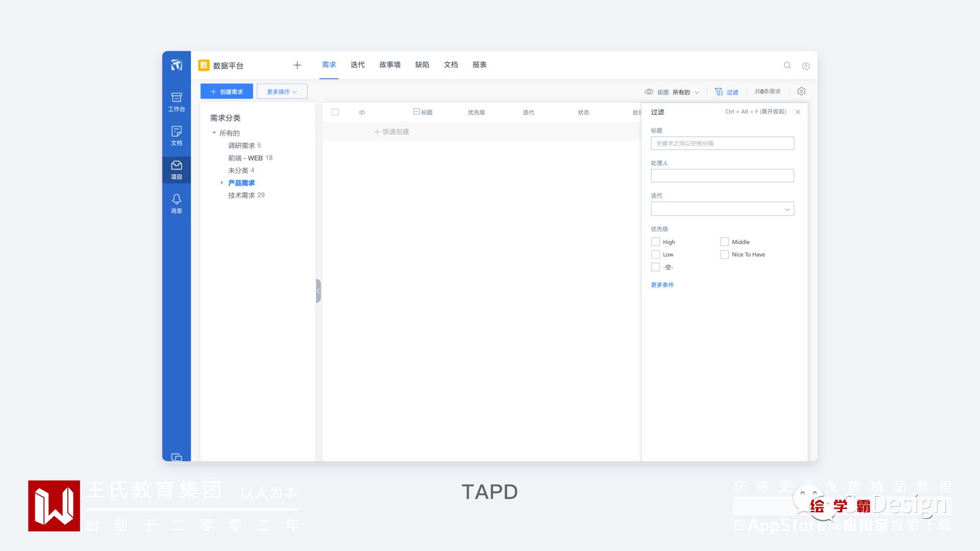Expand the 更多操作 dropdown button
The height and width of the screenshot is (551, 980).
coord(282,91)
